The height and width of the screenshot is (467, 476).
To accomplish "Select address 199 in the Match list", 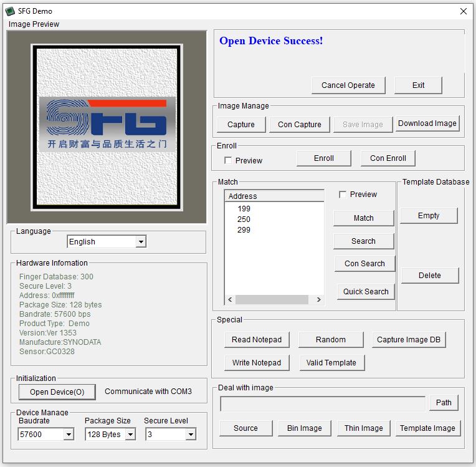I will click(x=244, y=208).
